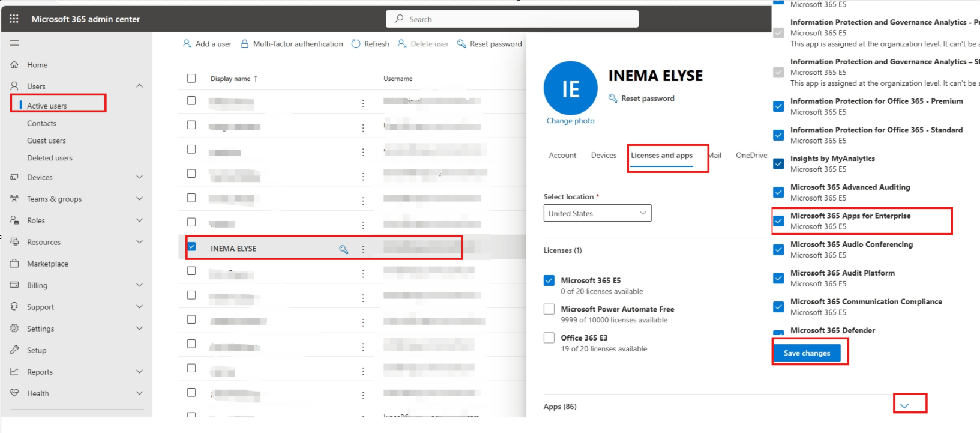
Task: Click the Setup wrench icon
Action: click(14, 350)
